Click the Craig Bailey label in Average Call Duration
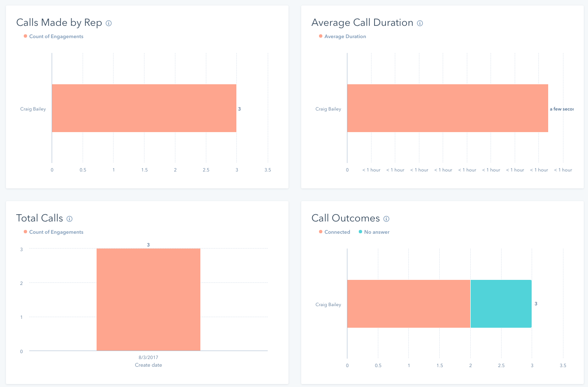Image resolution: width=588 pixels, height=387 pixels. click(328, 109)
